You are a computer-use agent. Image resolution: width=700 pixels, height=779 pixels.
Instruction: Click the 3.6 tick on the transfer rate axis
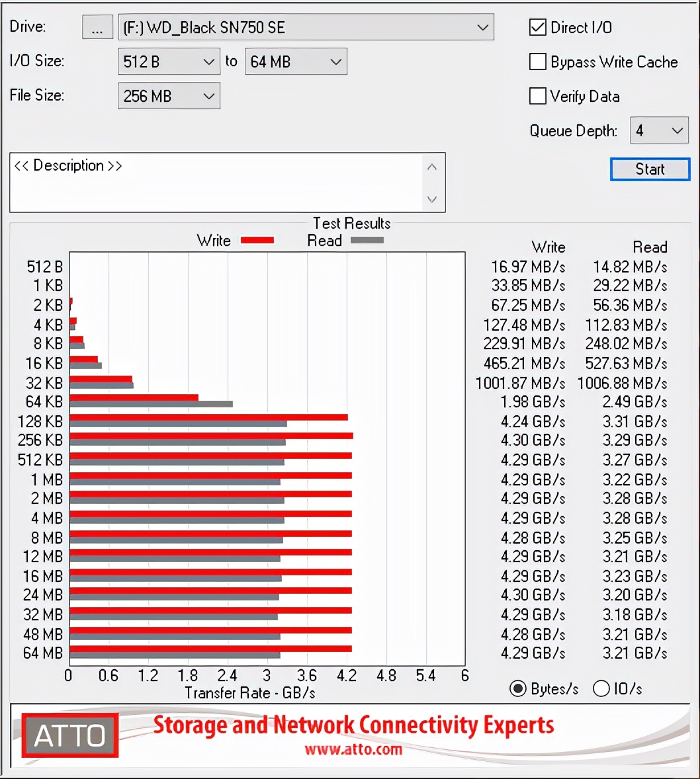pos(307,676)
